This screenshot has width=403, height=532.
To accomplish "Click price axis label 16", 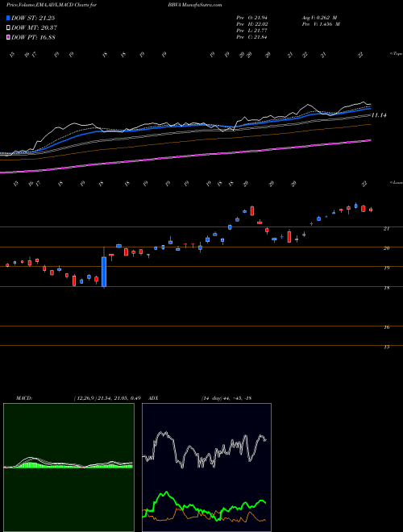I will tap(386, 327).
